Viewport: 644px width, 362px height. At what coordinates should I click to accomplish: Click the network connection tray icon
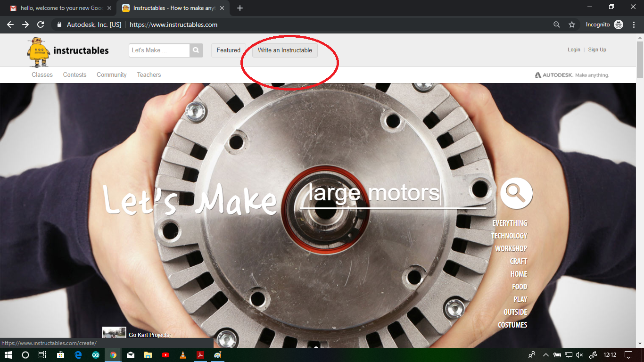(x=569, y=355)
